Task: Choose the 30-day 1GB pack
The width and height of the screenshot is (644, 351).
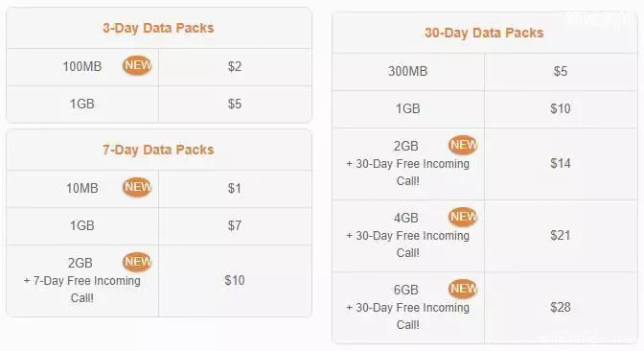Action: click(485, 109)
